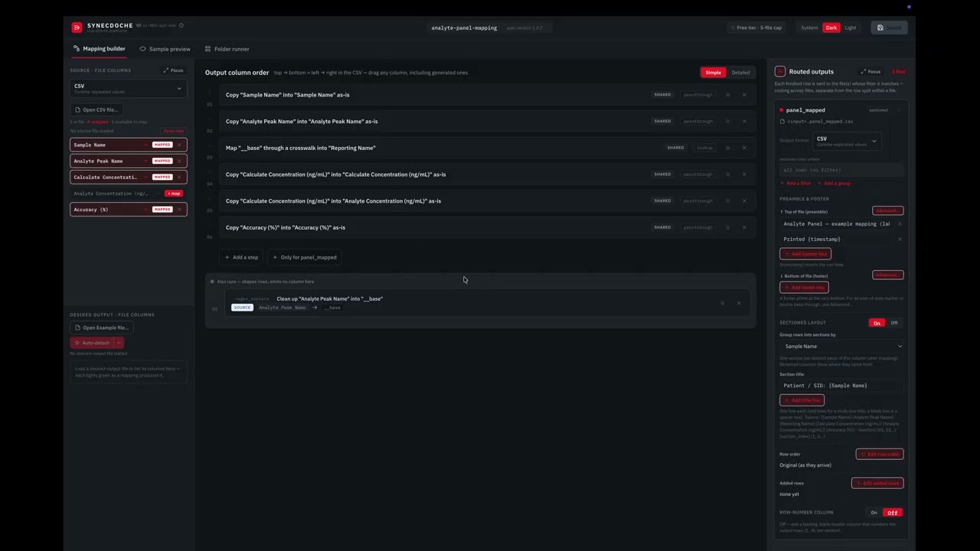The width and height of the screenshot is (980, 551).
Task: Duplicate the Map __base crosswalk step
Action: [x=727, y=148]
